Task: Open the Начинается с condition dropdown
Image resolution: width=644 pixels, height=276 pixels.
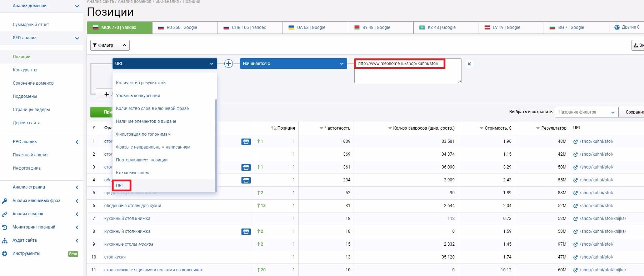Action: coord(293,64)
